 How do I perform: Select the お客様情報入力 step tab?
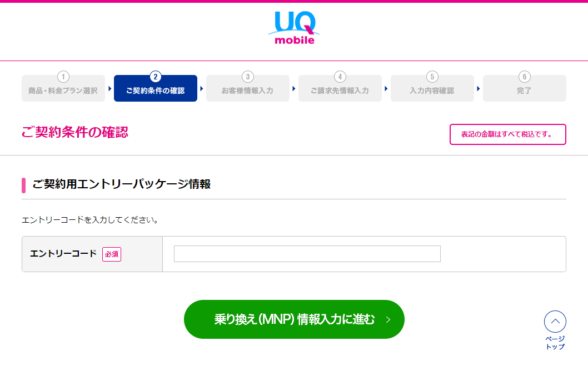(x=247, y=88)
